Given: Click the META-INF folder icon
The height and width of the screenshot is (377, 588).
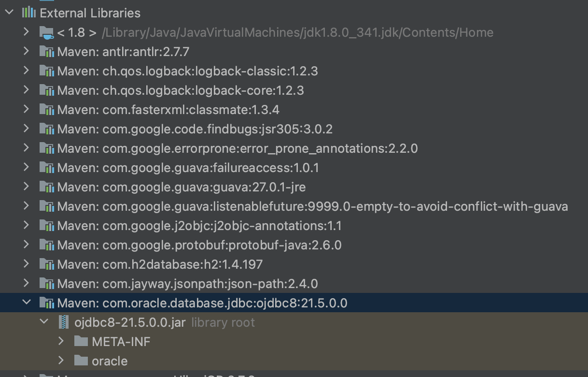Looking at the screenshot, I should pyautogui.click(x=81, y=341).
